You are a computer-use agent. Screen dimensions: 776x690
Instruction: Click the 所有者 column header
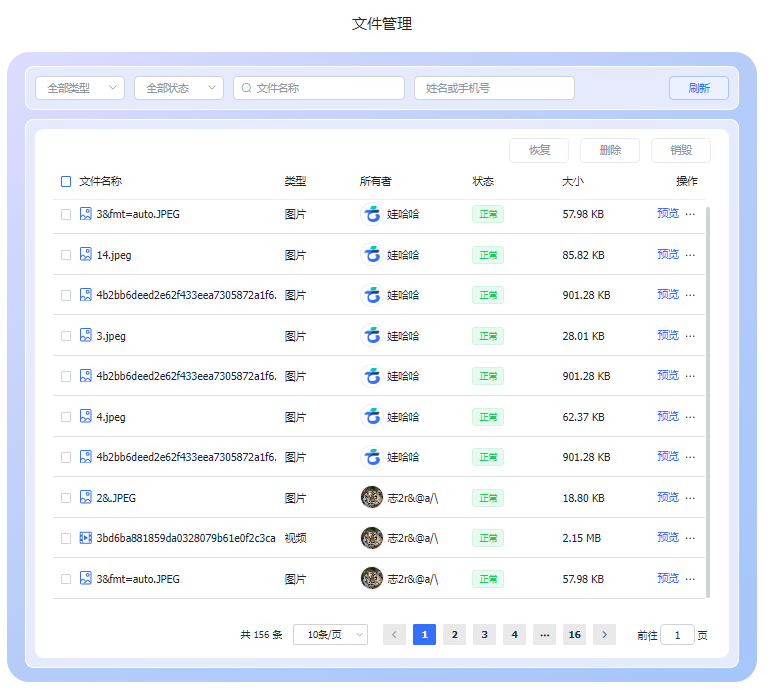click(376, 181)
